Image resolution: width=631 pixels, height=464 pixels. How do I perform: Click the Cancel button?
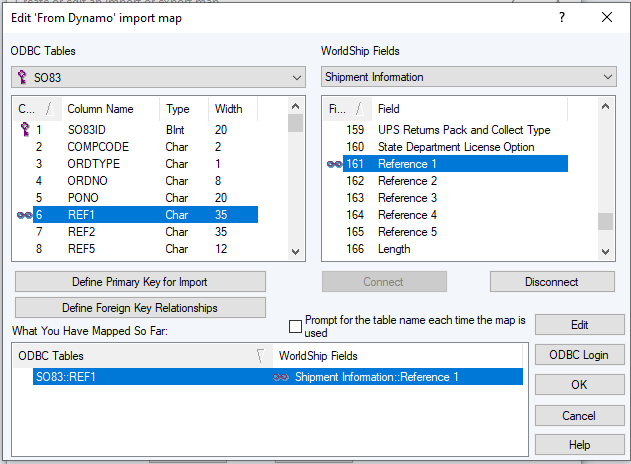[579, 416]
